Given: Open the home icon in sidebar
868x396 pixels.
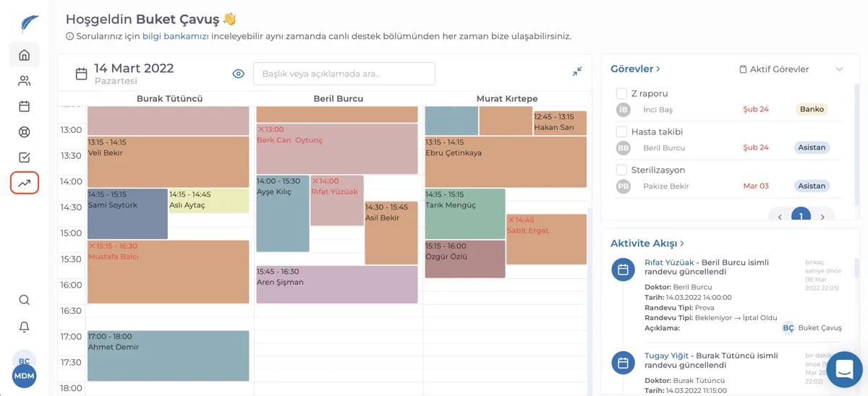Looking at the screenshot, I should tap(24, 55).
